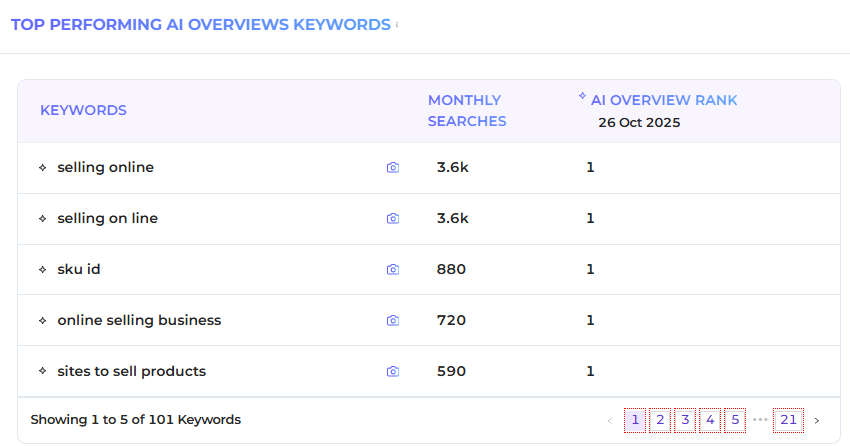Click the sparkle icon before 'selling online'
This screenshot has height=446, width=850.
point(42,168)
